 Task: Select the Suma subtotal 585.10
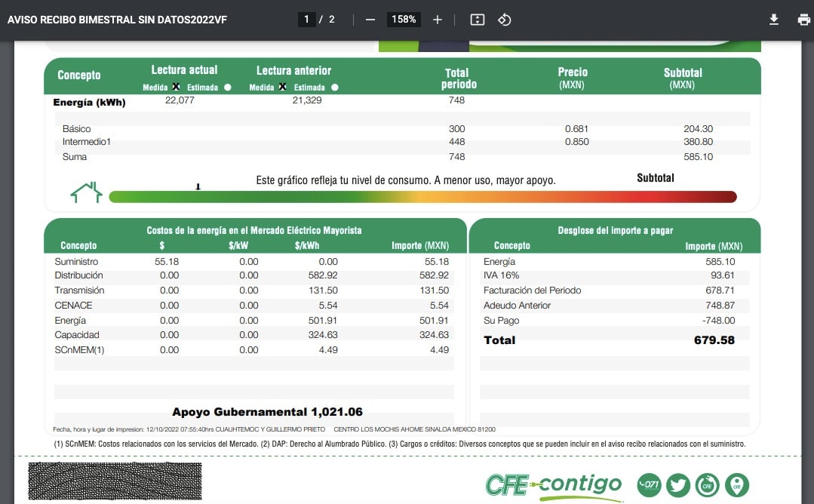pos(699,157)
